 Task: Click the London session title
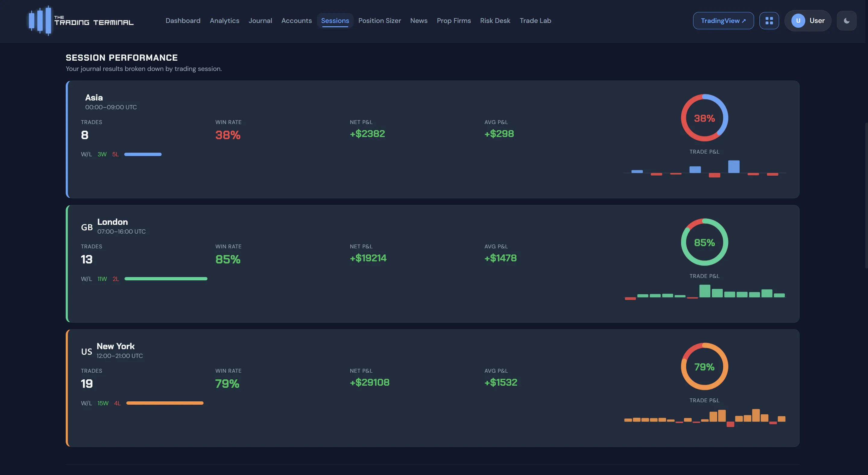click(x=112, y=222)
